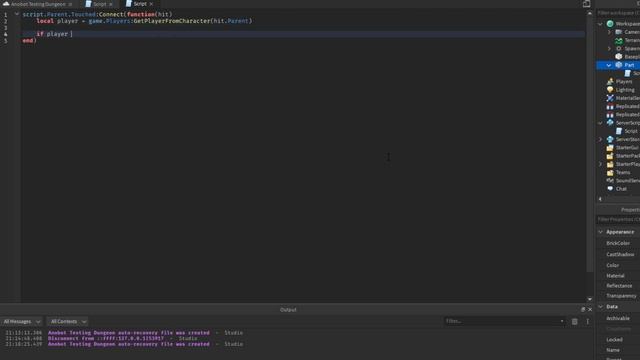
Task: Select the Archivable property row
Action: [x=618, y=318]
